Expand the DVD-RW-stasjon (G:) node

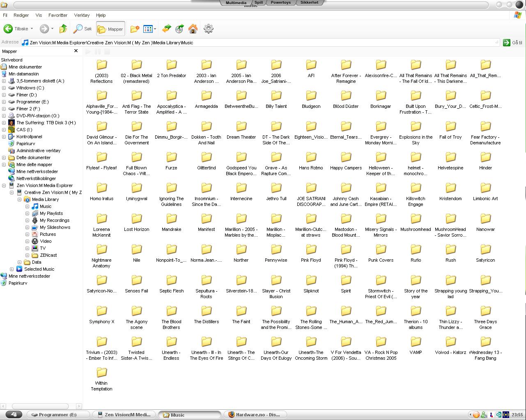pyautogui.click(x=4, y=116)
